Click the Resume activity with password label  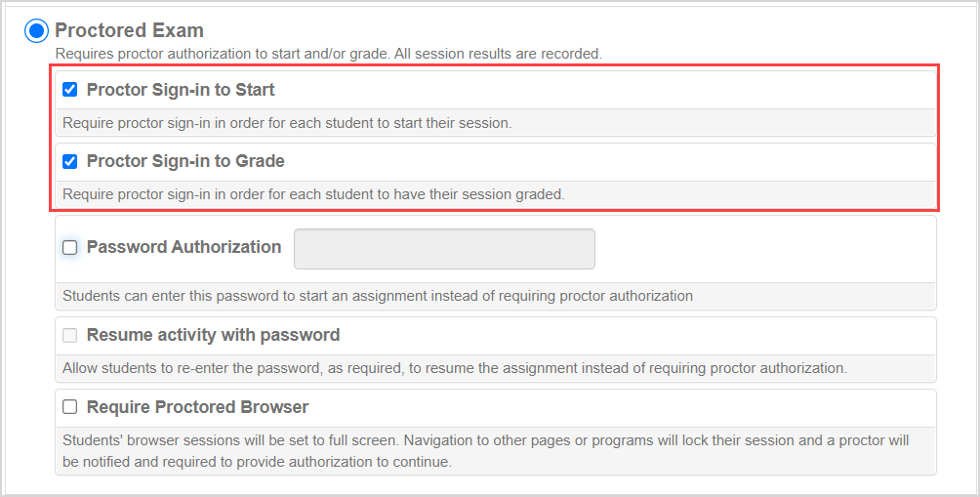tap(213, 336)
